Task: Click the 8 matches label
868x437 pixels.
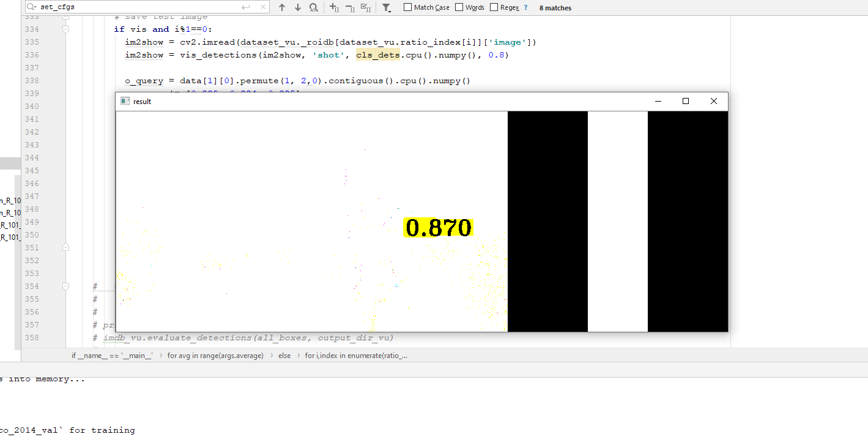Action: point(554,7)
